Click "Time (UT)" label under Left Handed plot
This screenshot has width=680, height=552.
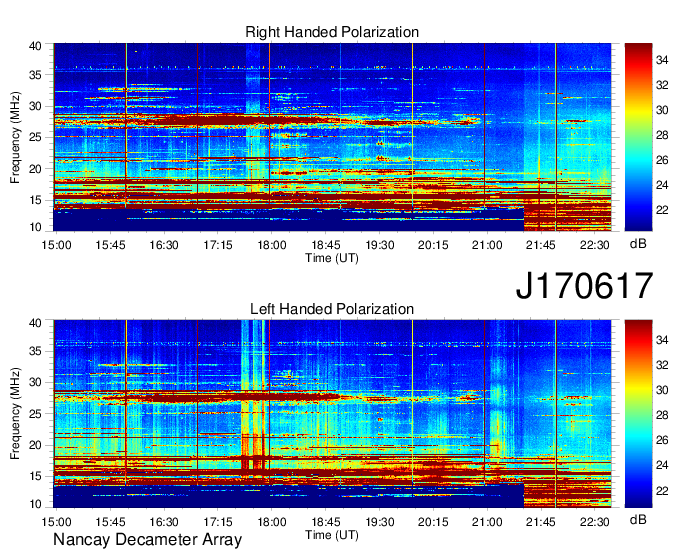coord(332,535)
